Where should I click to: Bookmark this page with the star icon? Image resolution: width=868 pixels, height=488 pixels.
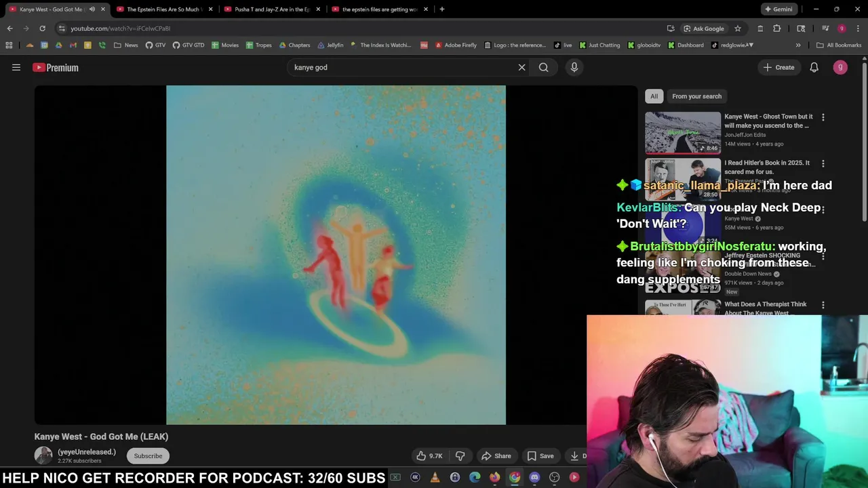click(738, 28)
